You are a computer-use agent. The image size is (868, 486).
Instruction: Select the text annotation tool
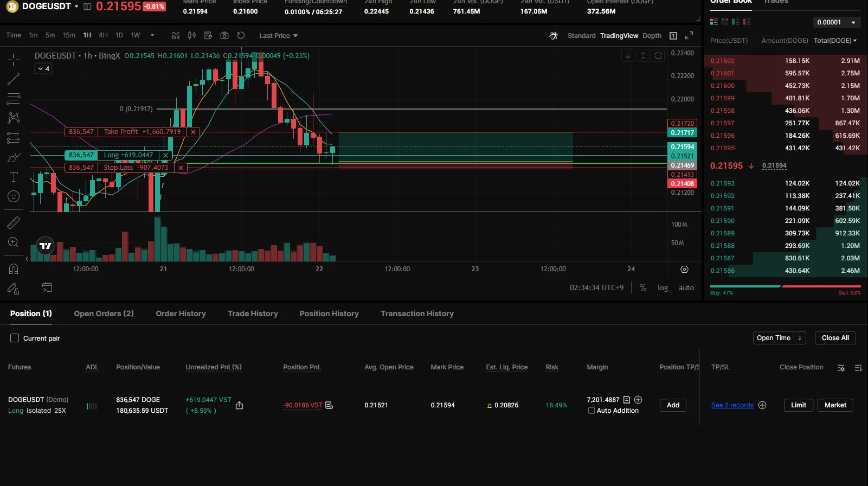[14, 177]
